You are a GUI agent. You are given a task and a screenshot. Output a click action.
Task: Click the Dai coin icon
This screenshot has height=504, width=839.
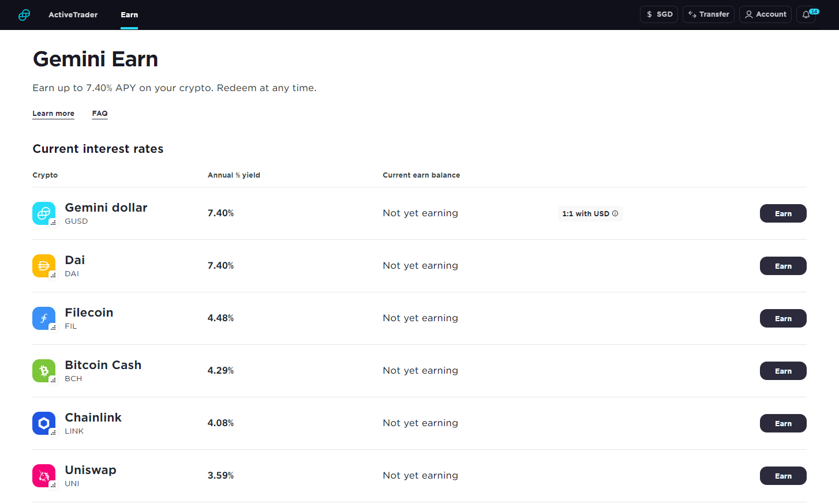click(x=44, y=266)
